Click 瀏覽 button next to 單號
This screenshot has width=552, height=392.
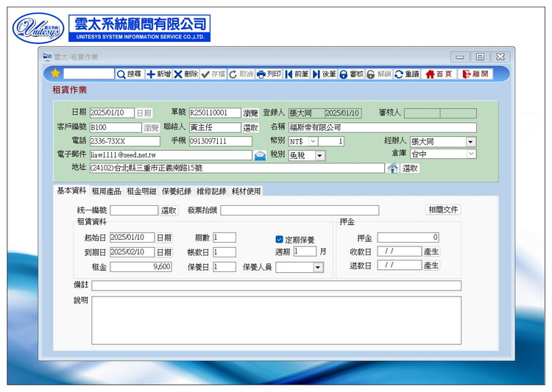251,113
